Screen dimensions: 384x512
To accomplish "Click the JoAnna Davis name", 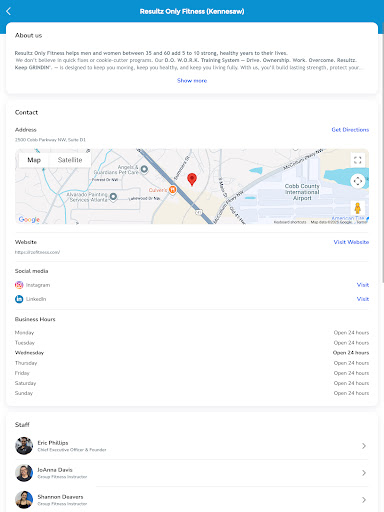I will pyautogui.click(x=55, y=470).
